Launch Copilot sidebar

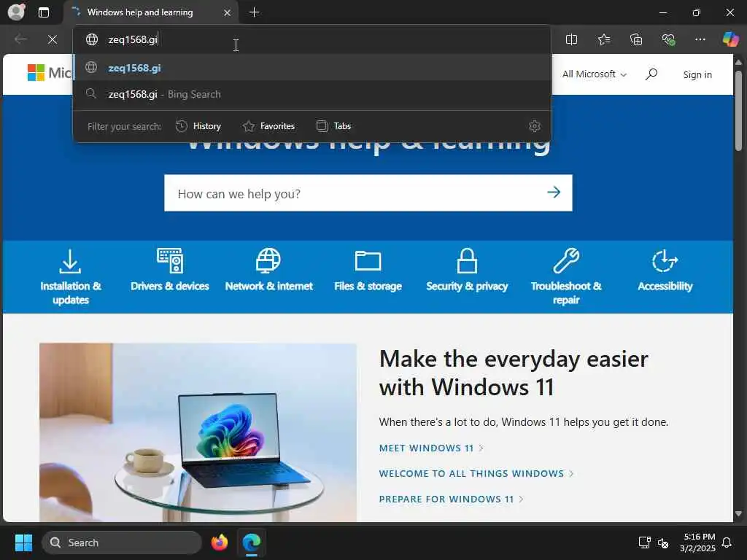pos(730,39)
